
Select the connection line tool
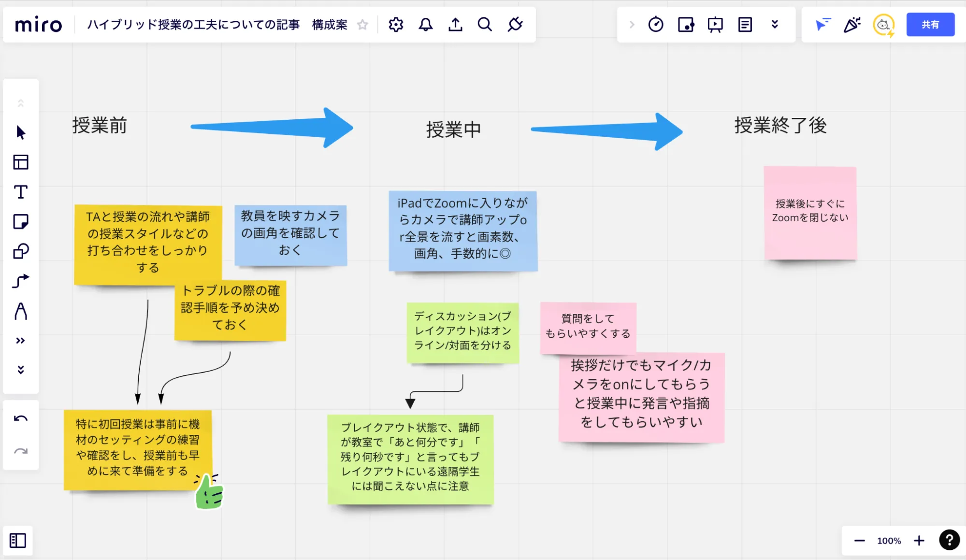click(x=21, y=281)
